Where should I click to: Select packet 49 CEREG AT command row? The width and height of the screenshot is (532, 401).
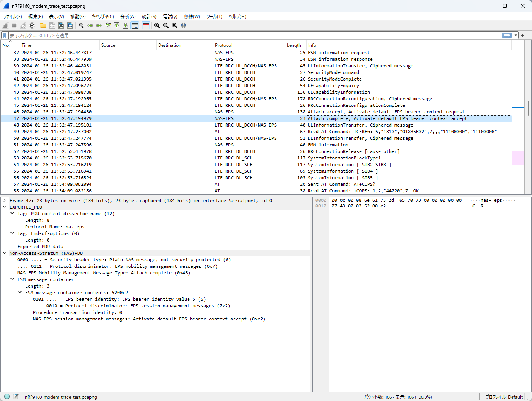[256, 132]
